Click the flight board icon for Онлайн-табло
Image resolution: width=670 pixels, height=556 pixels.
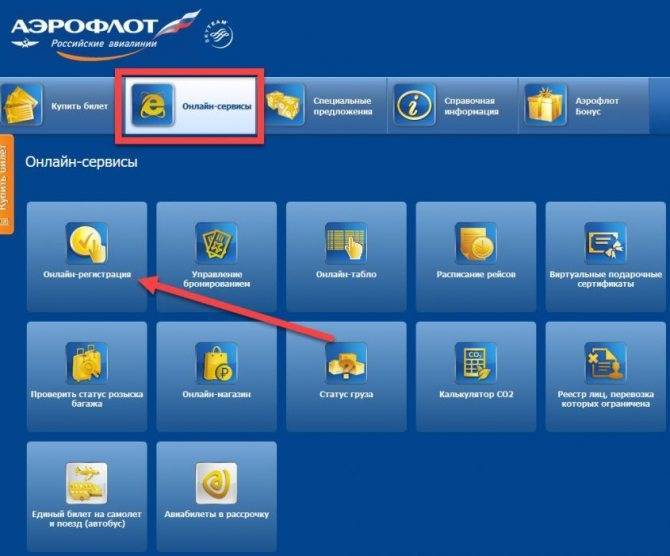346,243
